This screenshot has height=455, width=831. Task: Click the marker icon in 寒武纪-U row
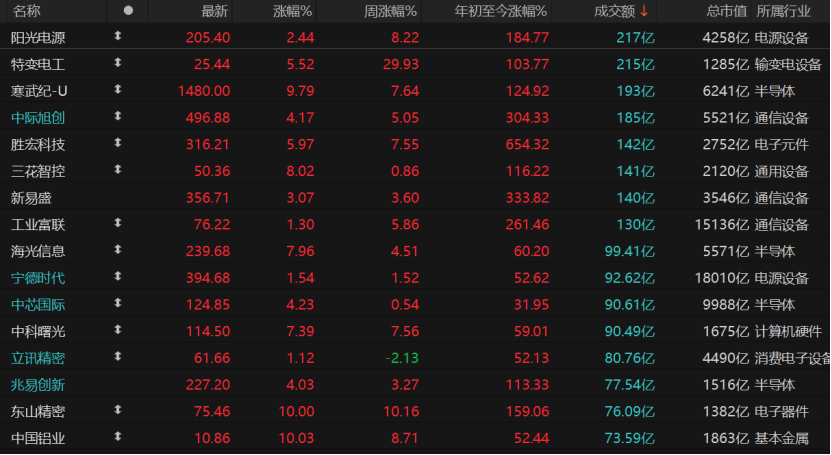pos(118,90)
